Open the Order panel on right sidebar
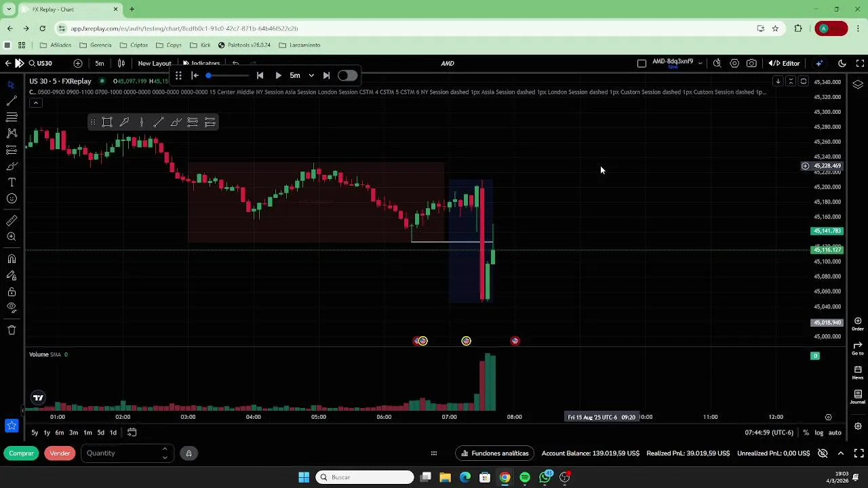Image resolution: width=868 pixels, height=488 pixels. click(858, 323)
